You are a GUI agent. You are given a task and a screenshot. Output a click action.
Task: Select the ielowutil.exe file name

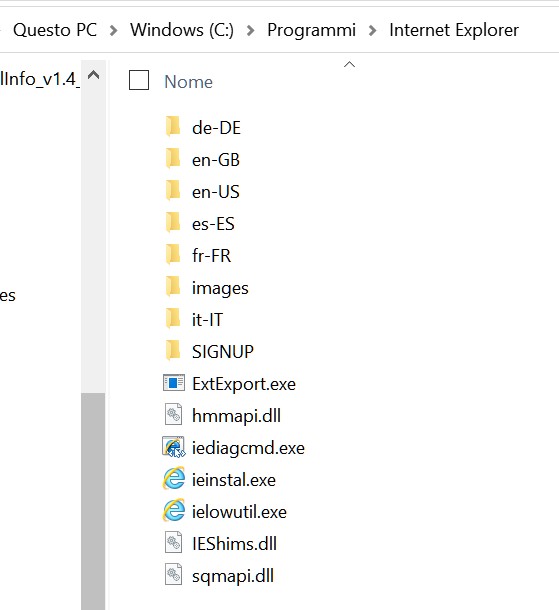tap(239, 512)
